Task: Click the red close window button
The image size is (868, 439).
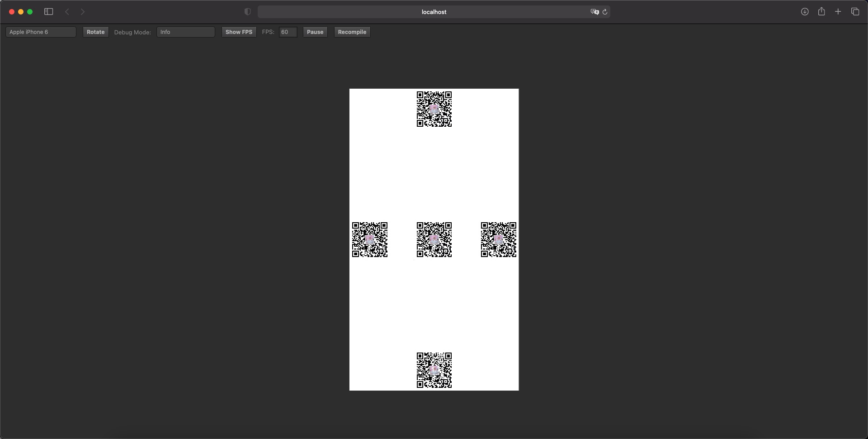Action: click(12, 12)
